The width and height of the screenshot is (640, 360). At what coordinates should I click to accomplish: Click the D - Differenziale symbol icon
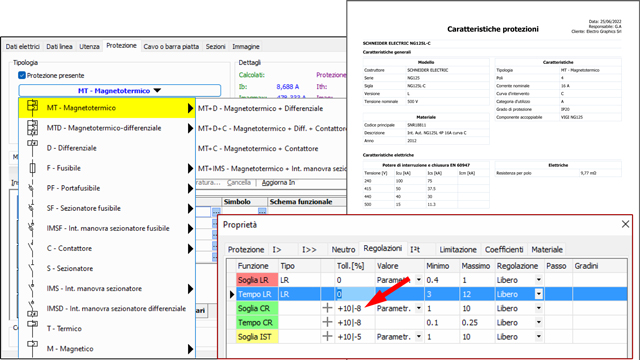[x=33, y=147]
